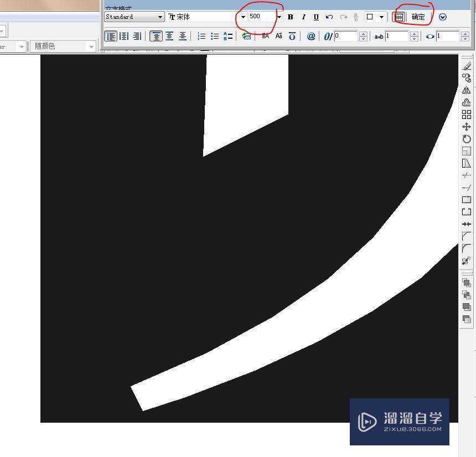Enable underline formatting
This screenshot has height=457, width=476.
click(x=315, y=17)
